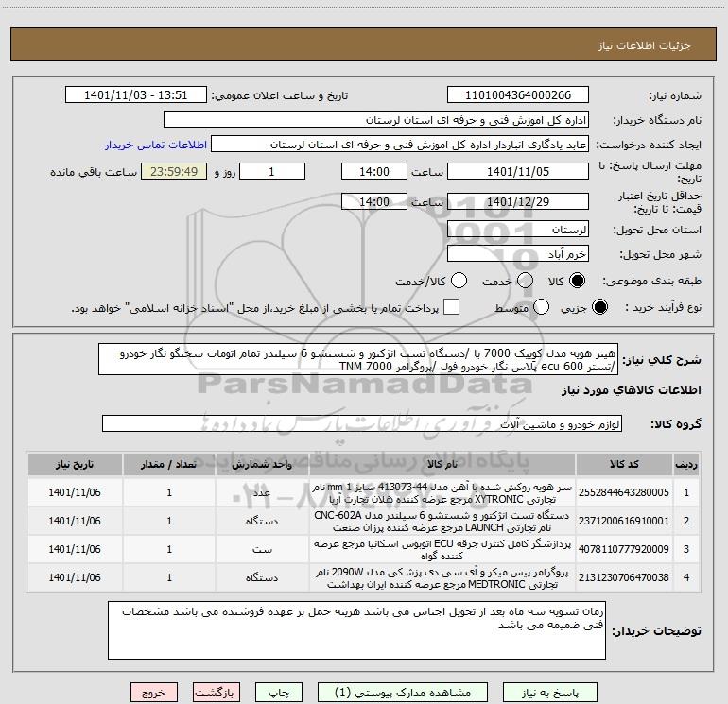
Task: Click the شرح کلی نیاز text area
Action: 358,359
